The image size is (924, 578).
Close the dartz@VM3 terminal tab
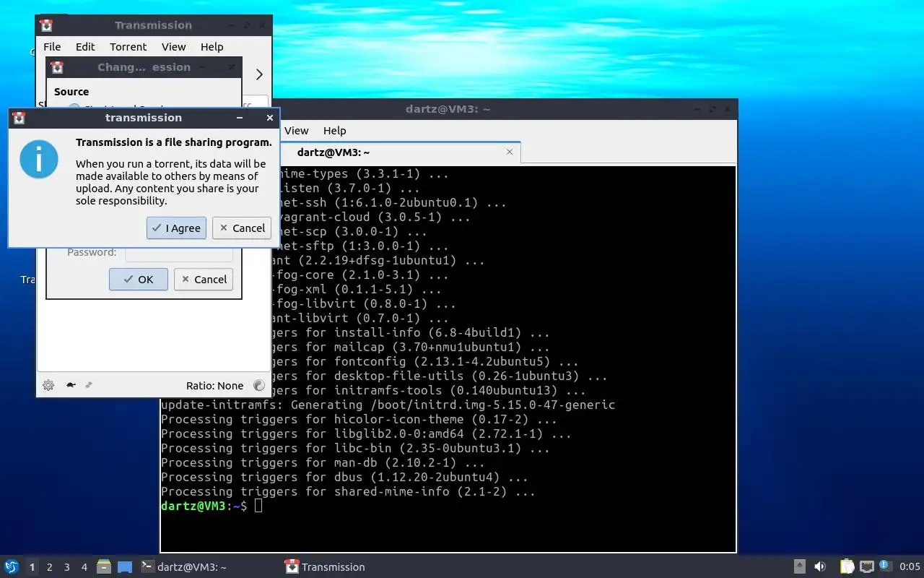[x=510, y=152]
